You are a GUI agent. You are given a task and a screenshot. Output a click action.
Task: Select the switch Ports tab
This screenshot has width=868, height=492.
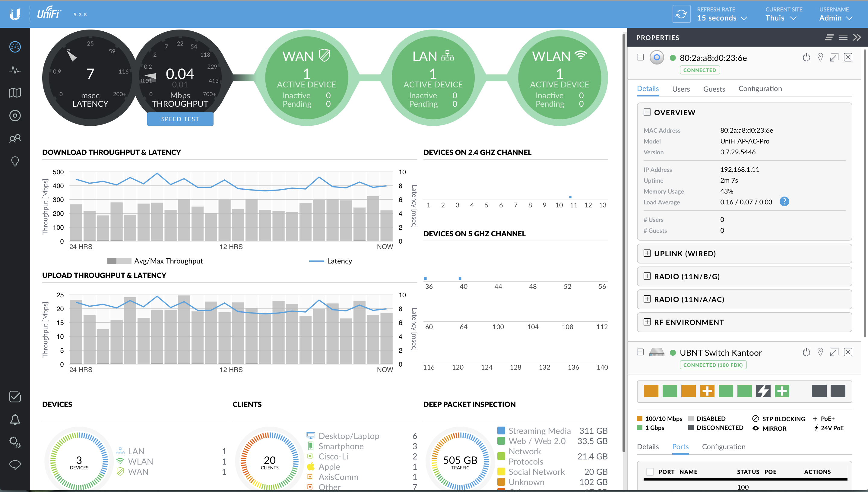tap(680, 447)
